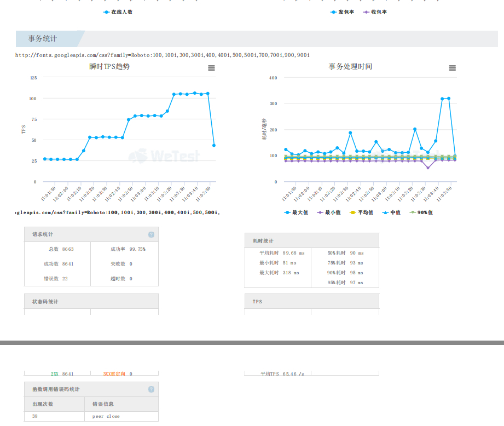Click the 状态码统计 panel header
The width and height of the screenshot is (504, 426).
coord(91,302)
